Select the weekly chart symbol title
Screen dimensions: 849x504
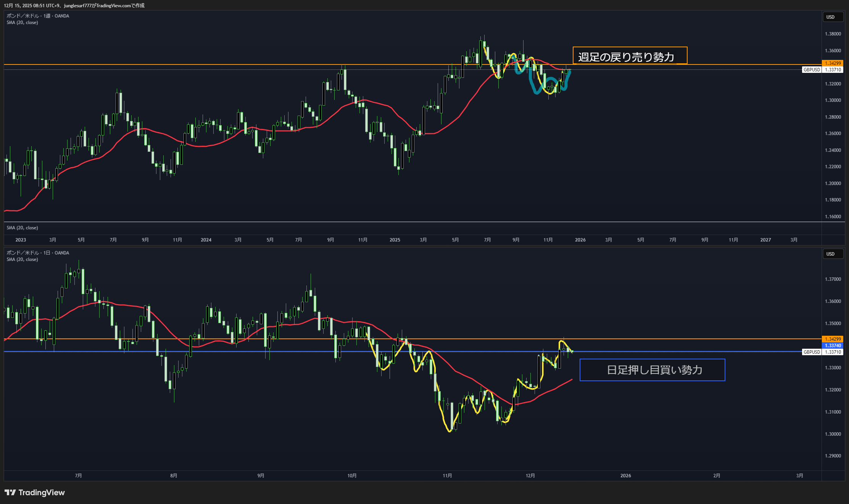point(38,16)
